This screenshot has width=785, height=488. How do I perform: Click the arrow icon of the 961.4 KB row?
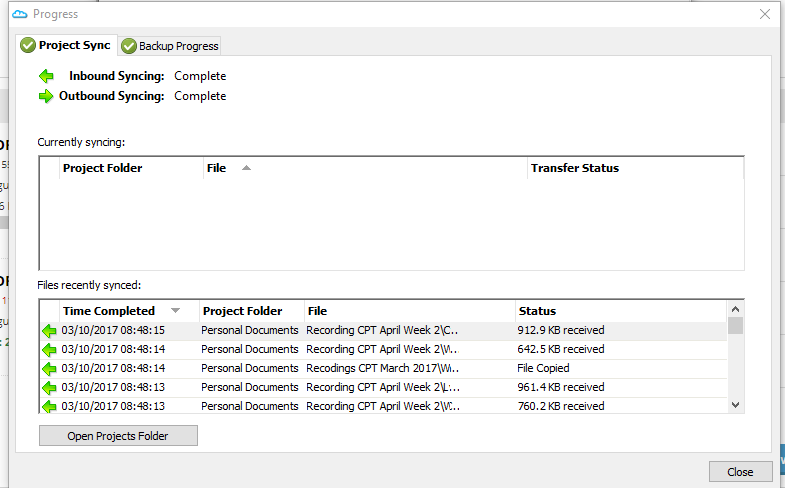pos(49,387)
